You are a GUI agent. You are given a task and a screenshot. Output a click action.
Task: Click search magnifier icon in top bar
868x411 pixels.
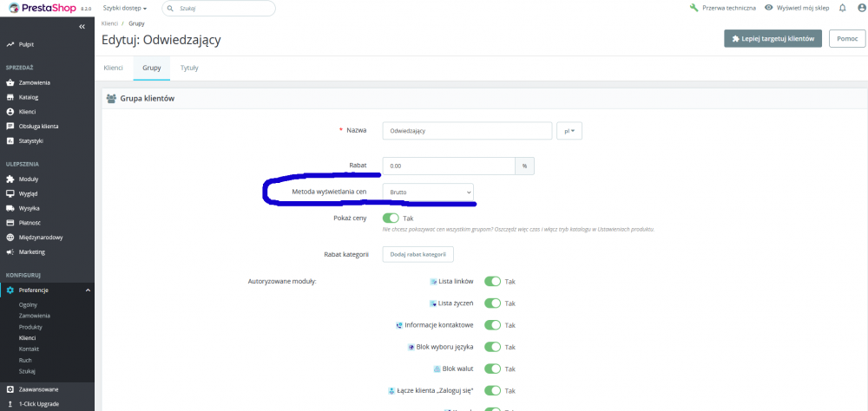(x=171, y=9)
